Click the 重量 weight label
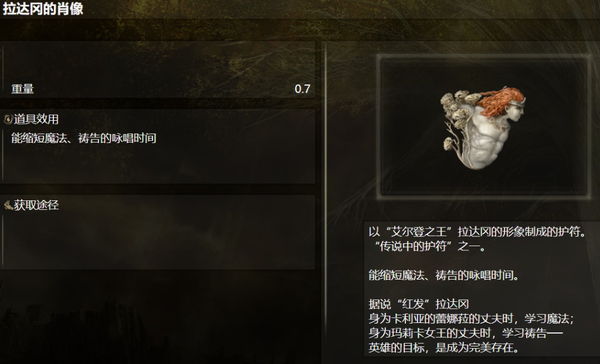The width and height of the screenshot is (600, 364). [22, 89]
